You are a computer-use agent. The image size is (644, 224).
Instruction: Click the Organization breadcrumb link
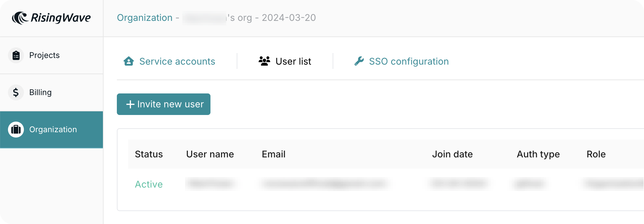tap(145, 18)
